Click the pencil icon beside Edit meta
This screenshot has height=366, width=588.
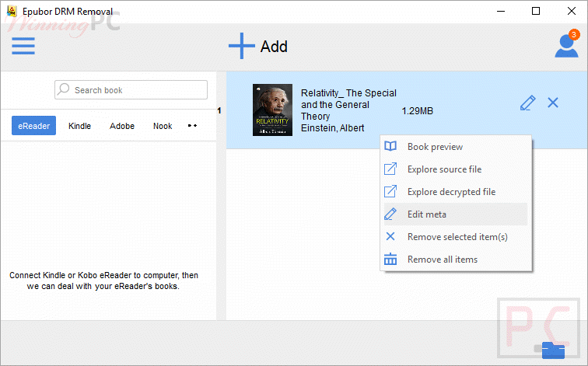click(x=390, y=214)
